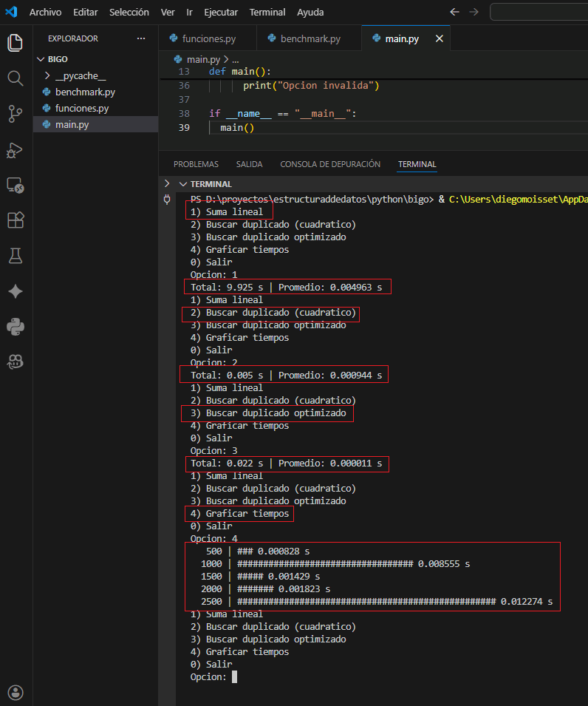The width and height of the screenshot is (588, 706).
Task: Open the Remote Explorer icon
Action: coord(16,185)
